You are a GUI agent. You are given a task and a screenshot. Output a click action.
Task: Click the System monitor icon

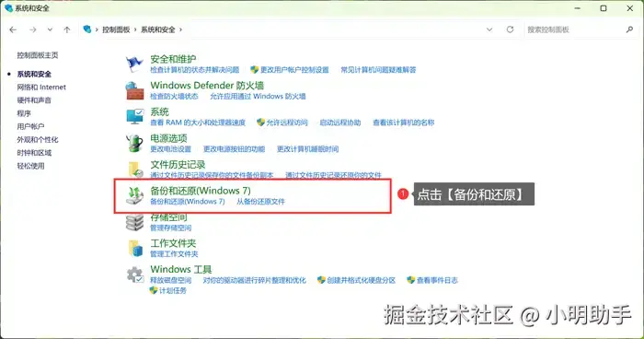click(135, 117)
